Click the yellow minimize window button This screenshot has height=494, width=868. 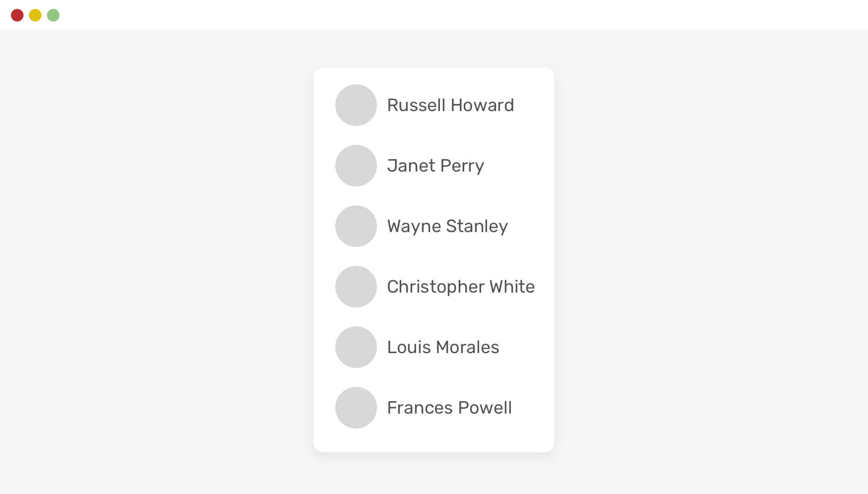[x=35, y=15]
